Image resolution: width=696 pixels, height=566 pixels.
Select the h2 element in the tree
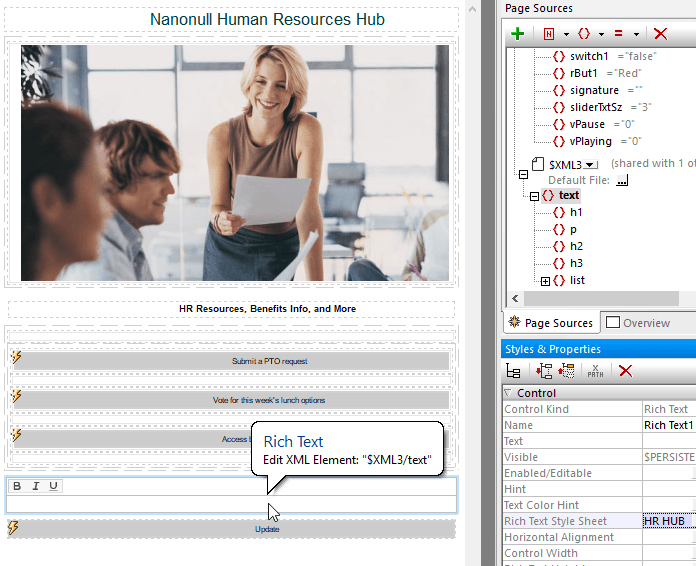pos(576,247)
